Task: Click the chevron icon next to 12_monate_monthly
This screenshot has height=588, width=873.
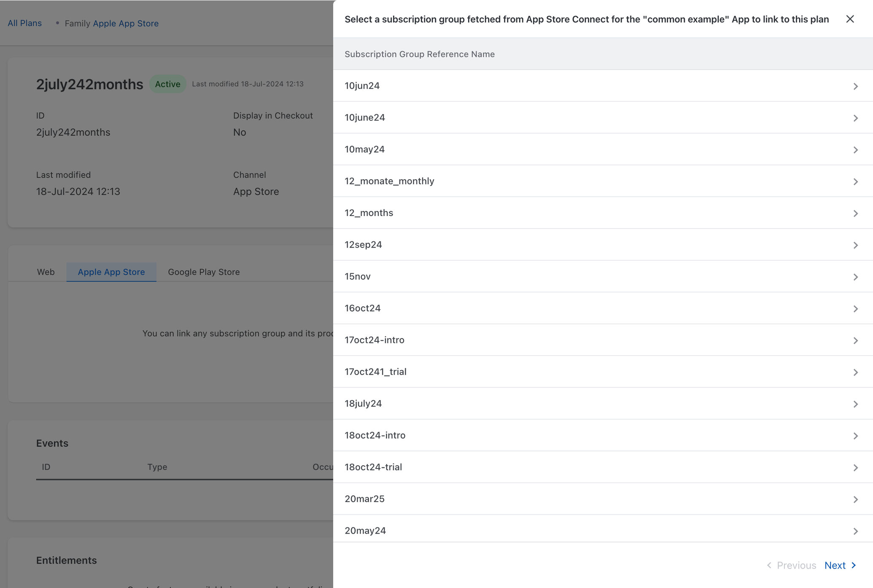Action: tap(855, 181)
